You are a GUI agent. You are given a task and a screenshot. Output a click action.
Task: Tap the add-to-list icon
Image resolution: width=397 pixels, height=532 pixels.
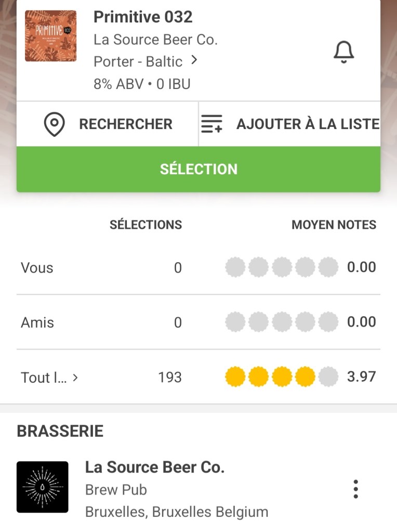(211, 124)
